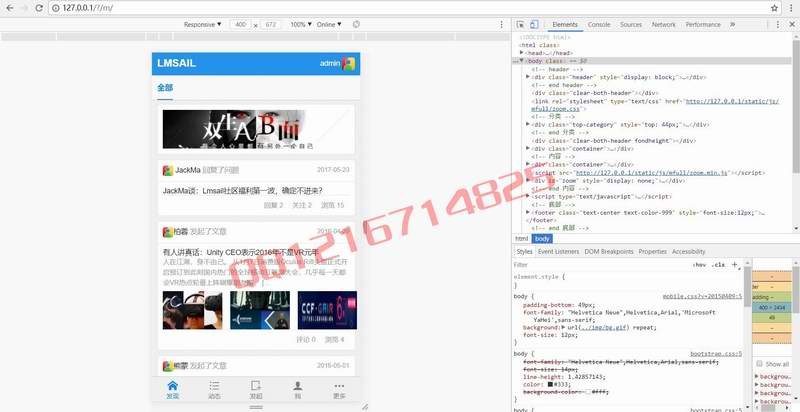The height and width of the screenshot is (412, 800).
Task: Toggle the .cls class editor button
Action: click(x=718, y=265)
